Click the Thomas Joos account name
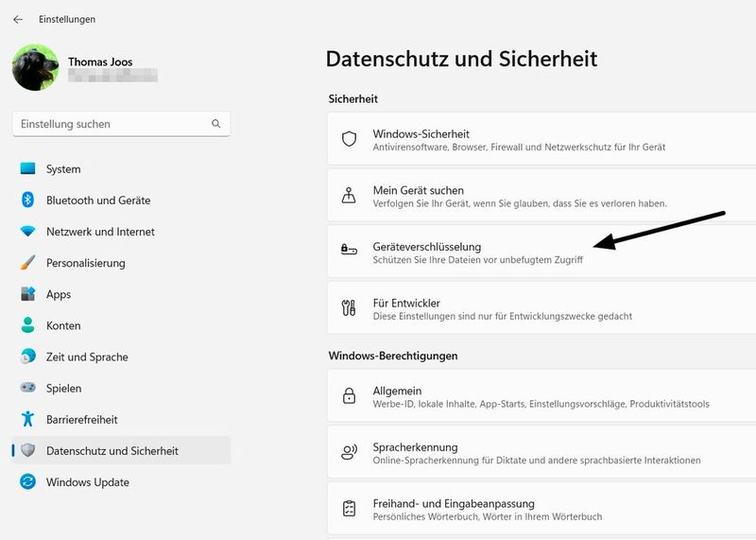 coord(100,61)
